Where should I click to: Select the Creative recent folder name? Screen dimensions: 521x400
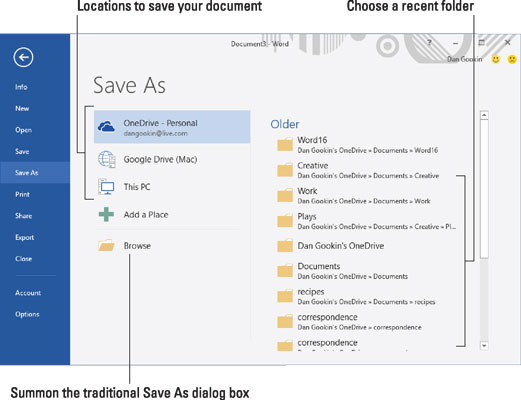(x=313, y=165)
